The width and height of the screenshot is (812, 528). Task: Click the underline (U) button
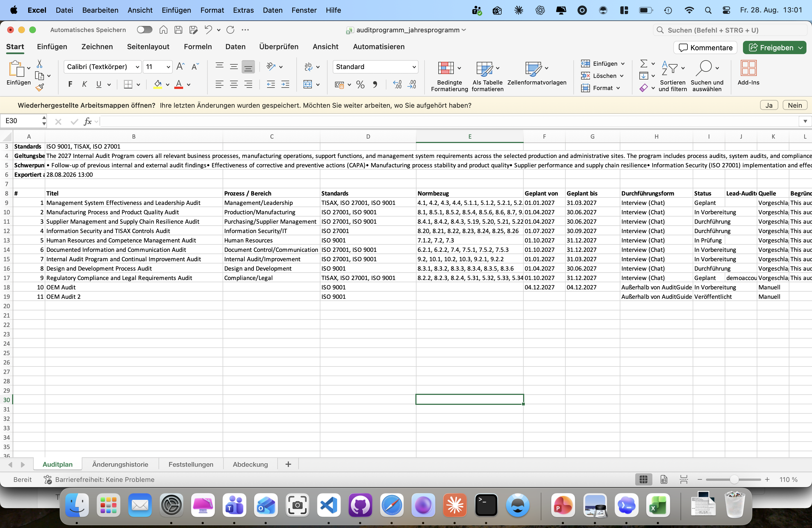pos(99,84)
